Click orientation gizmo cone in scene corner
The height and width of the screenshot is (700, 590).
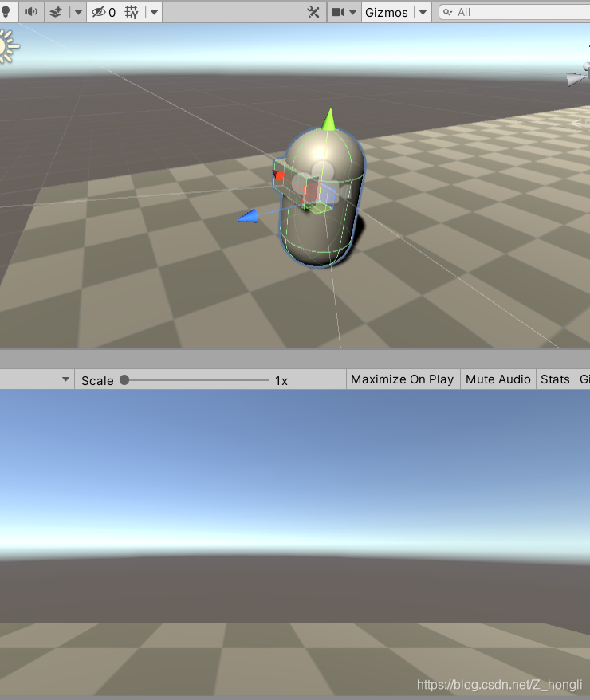[x=576, y=79]
